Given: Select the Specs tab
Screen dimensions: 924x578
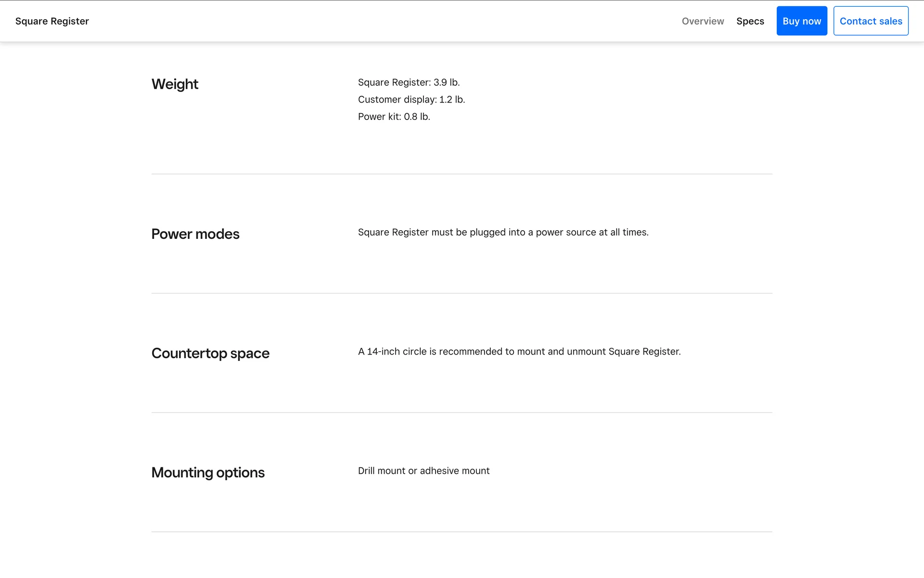Looking at the screenshot, I should click(750, 21).
